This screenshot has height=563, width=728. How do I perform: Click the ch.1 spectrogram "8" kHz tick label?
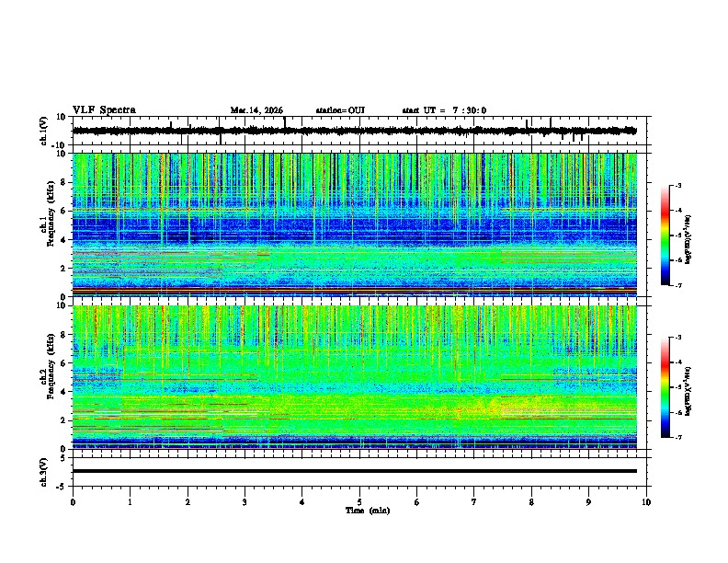tap(64, 182)
